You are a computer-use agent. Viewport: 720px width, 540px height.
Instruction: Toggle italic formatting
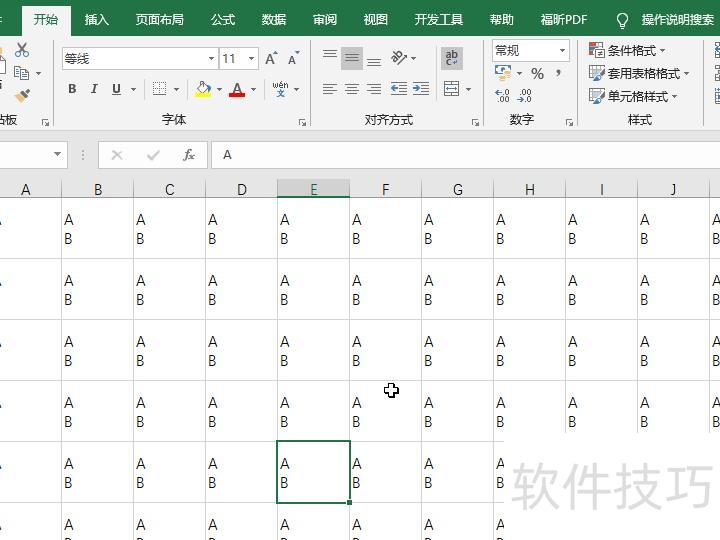[94, 89]
